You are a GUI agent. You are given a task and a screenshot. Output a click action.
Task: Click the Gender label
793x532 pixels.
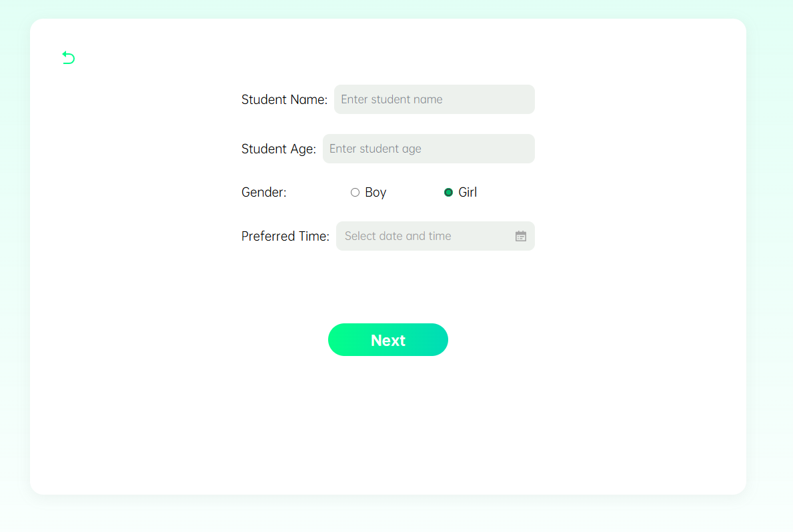tap(263, 192)
